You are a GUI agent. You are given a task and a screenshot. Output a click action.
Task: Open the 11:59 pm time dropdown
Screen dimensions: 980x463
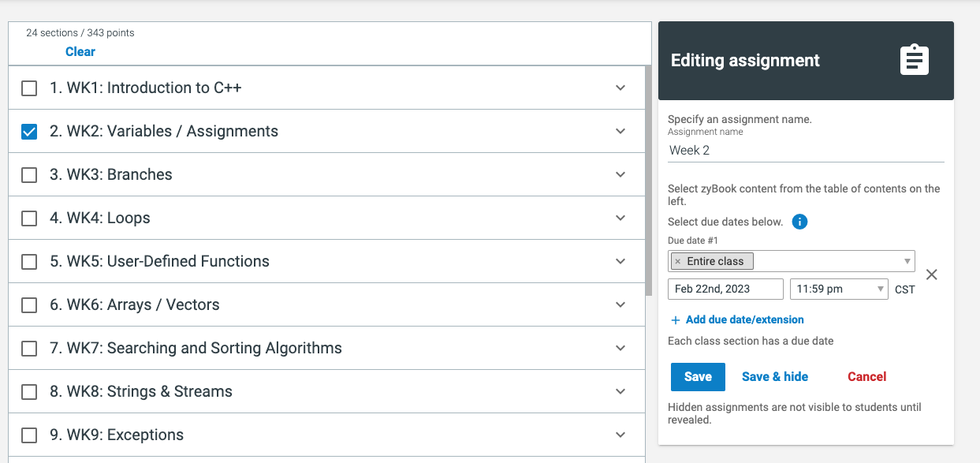[839, 289]
